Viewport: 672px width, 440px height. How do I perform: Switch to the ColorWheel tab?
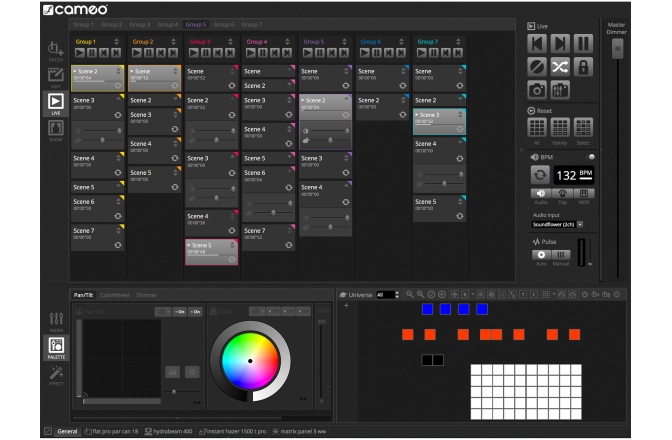pyautogui.click(x=114, y=295)
